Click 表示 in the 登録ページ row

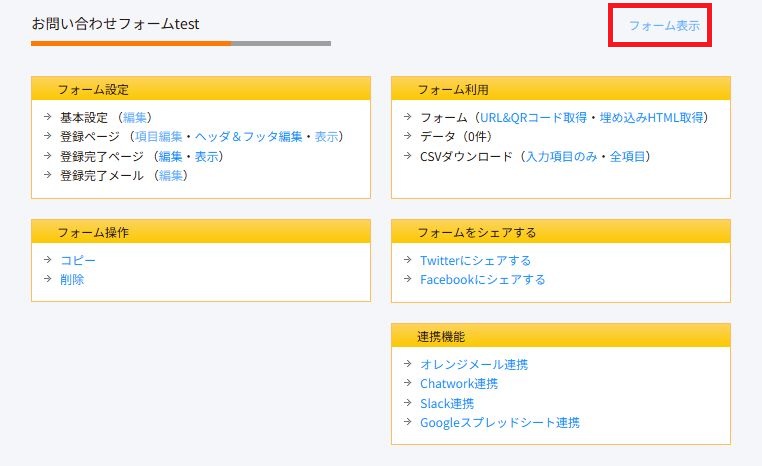[327, 137]
